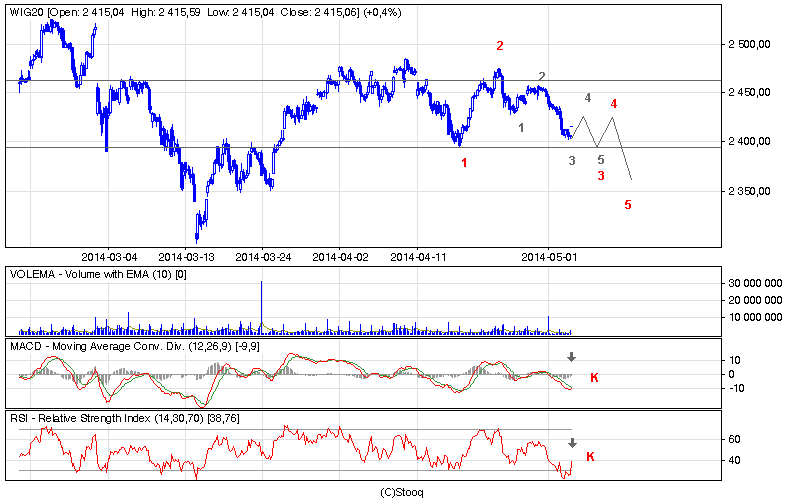Click the (+0,4%) change indicator

(382, 12)
